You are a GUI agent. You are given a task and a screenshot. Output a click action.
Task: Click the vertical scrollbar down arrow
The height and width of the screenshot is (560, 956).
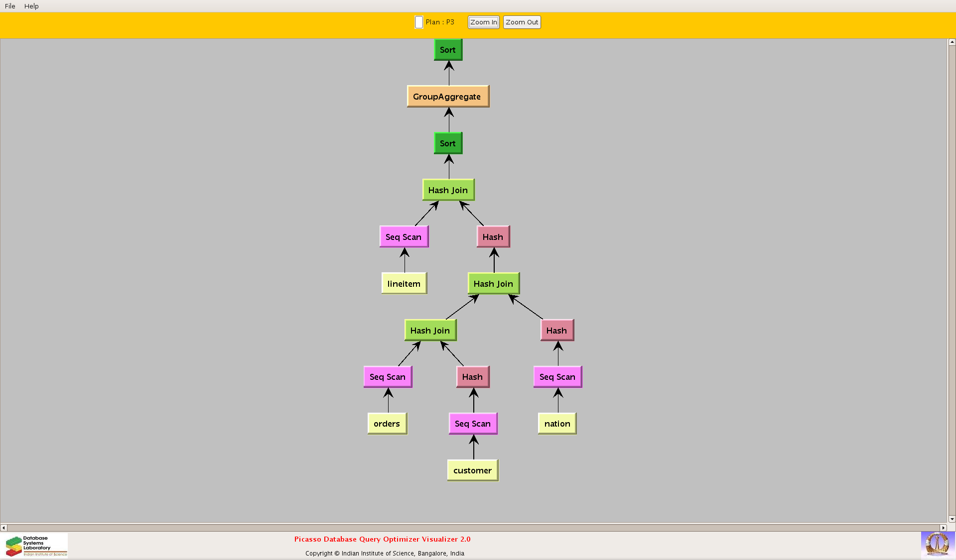952,519
